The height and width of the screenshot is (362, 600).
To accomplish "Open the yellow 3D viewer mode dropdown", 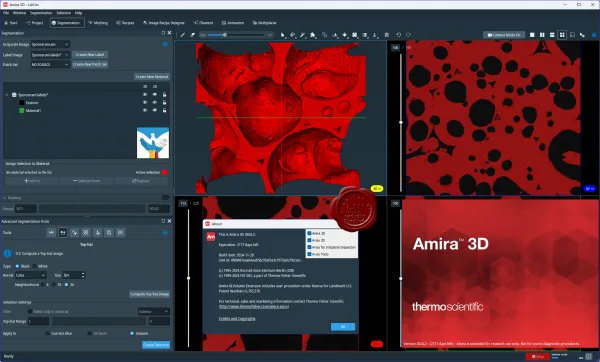I will pyautogui.click(x=377, y=189).
